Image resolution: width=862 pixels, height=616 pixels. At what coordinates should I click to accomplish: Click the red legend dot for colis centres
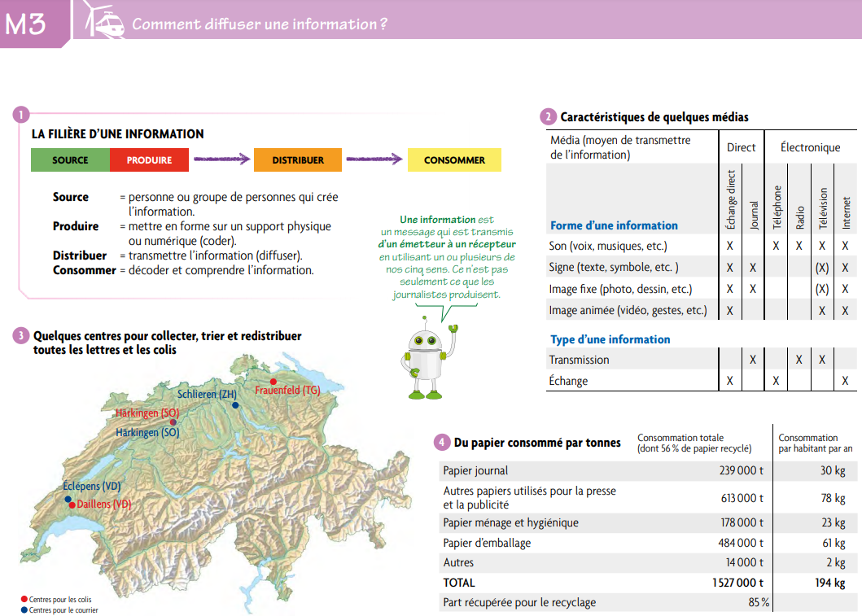coord(24,599)
